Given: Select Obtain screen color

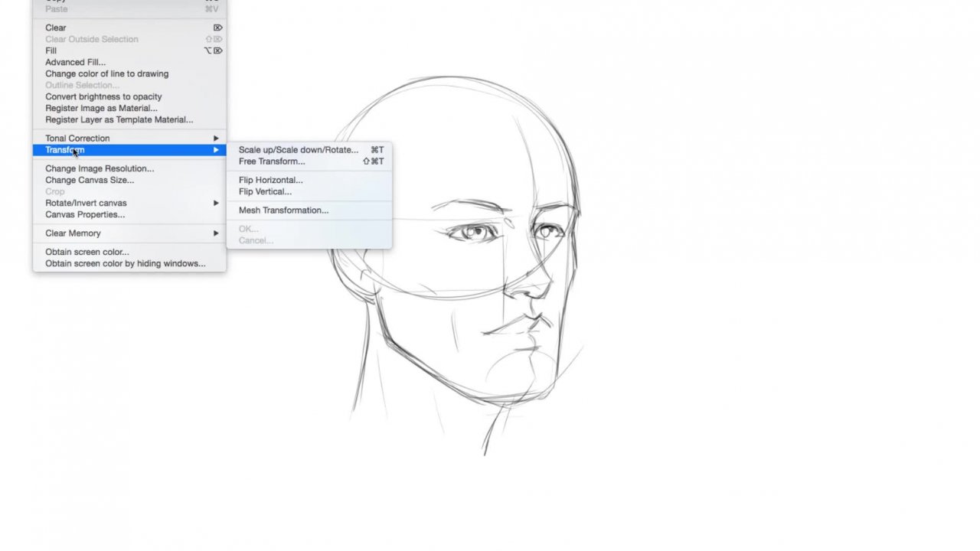Looking at the screenshot, I should 87,252.
